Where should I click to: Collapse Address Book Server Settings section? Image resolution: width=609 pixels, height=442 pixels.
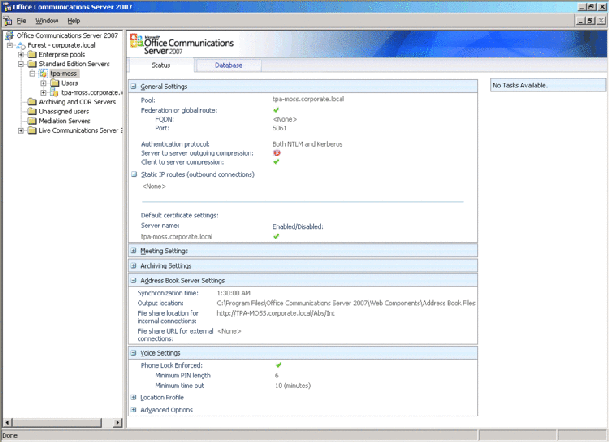[x=134, y=280]
